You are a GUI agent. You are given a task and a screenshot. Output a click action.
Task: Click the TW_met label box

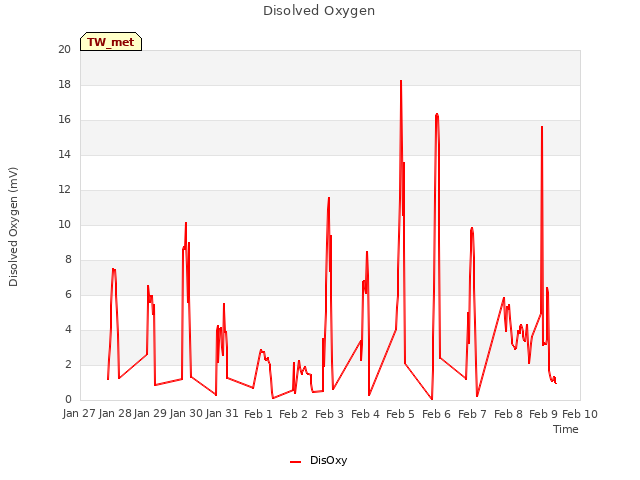tap(111, 42)
